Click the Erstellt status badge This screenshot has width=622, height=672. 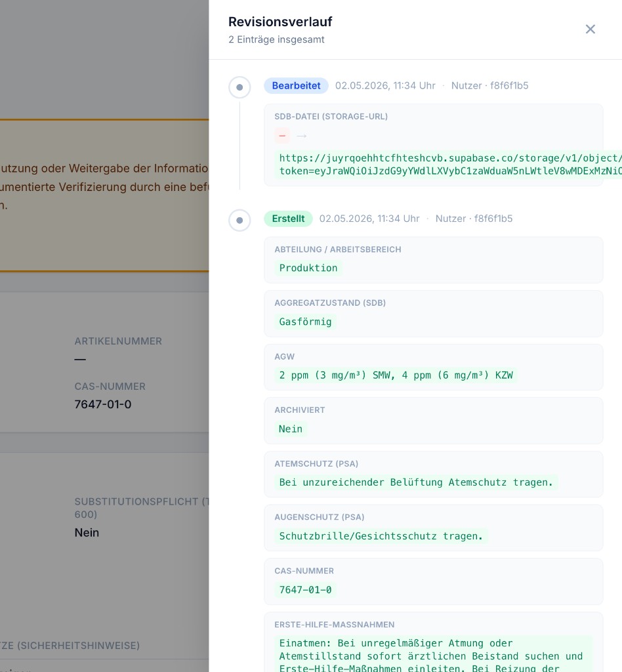(x=288, y=219)
